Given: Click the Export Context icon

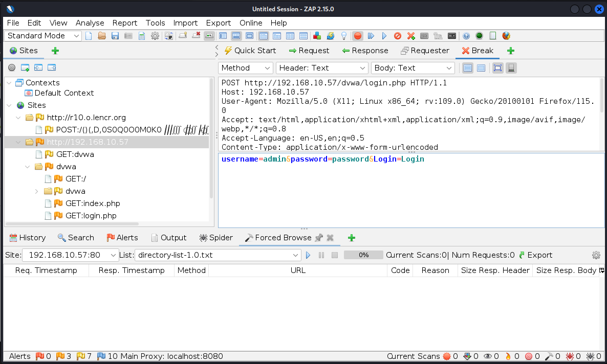Looking at the screenshot, I should [x=52, y=67].
